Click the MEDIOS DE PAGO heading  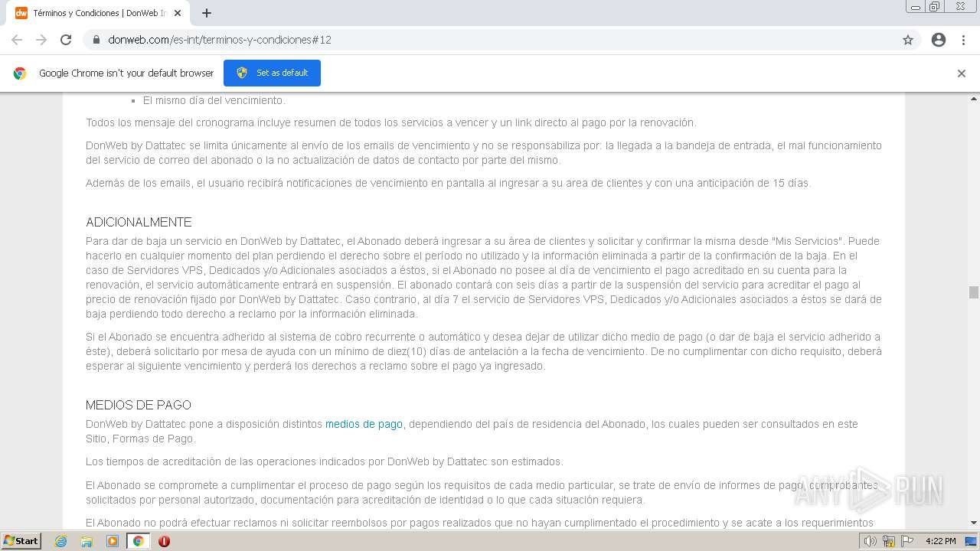point(139,405)
